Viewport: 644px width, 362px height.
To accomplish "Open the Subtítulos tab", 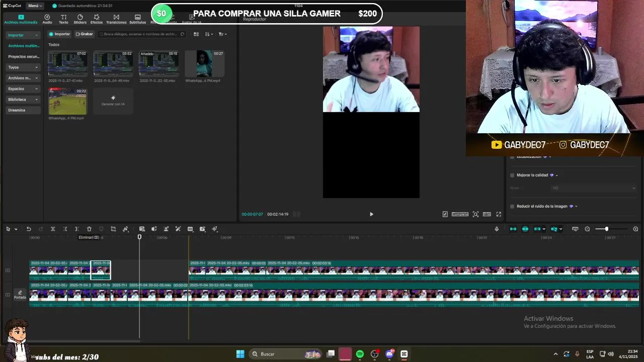I will pos(137,19).
